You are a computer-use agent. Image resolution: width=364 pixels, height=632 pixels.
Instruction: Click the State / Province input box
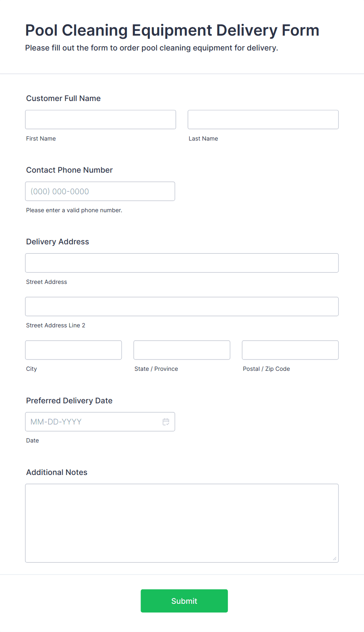[x=182, y=350]
